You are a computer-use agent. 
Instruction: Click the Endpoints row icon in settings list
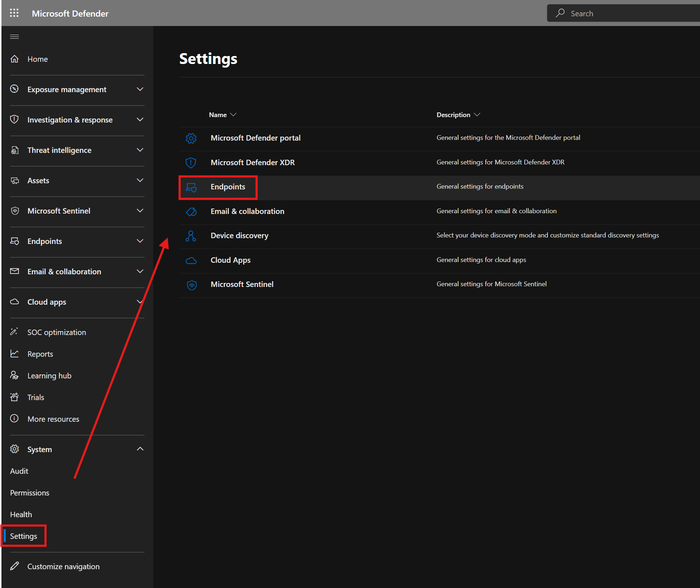pos(191,187)
